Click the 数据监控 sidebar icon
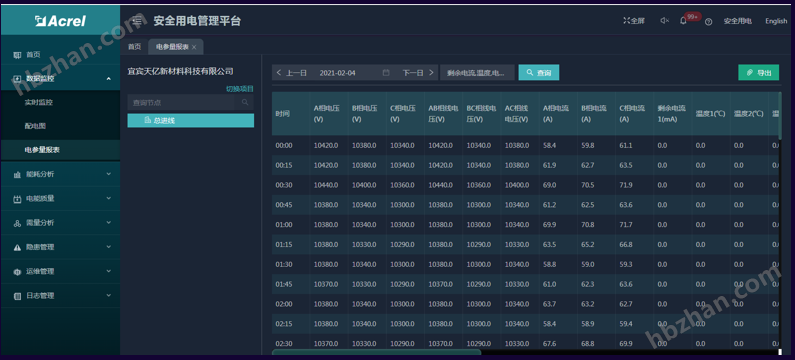Screen dimensions: 795x360 tap(17, 79)
